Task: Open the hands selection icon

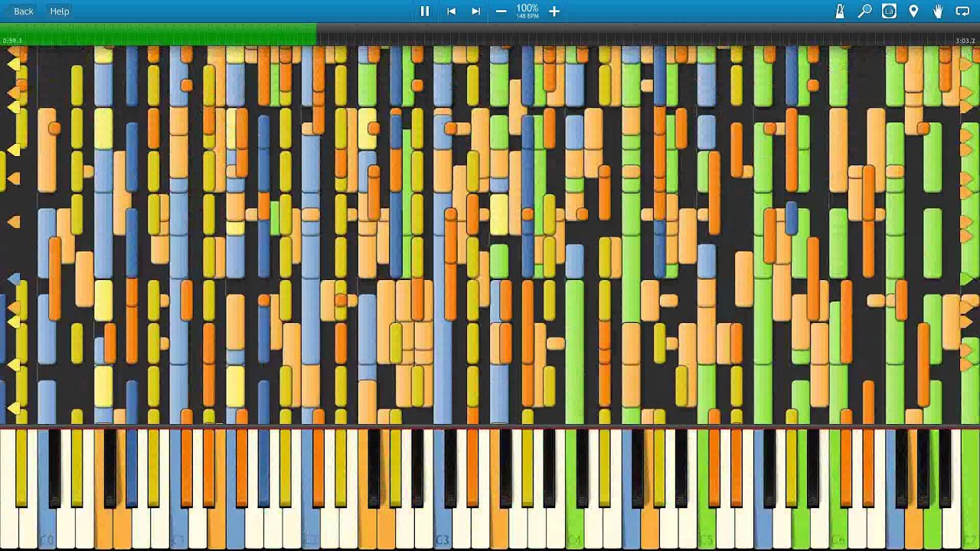Action: [x=938, y=11]
